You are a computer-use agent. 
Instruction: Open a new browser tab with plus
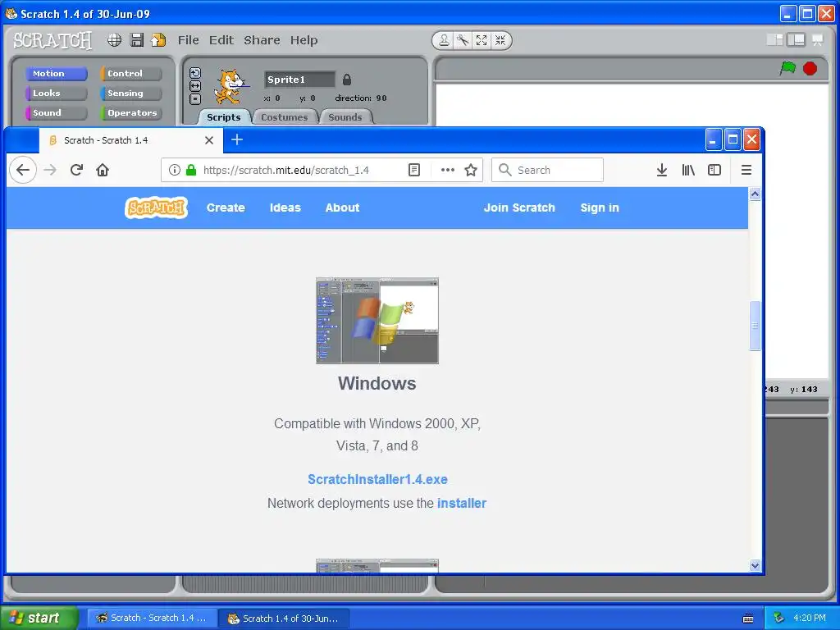tap(237, 139)
